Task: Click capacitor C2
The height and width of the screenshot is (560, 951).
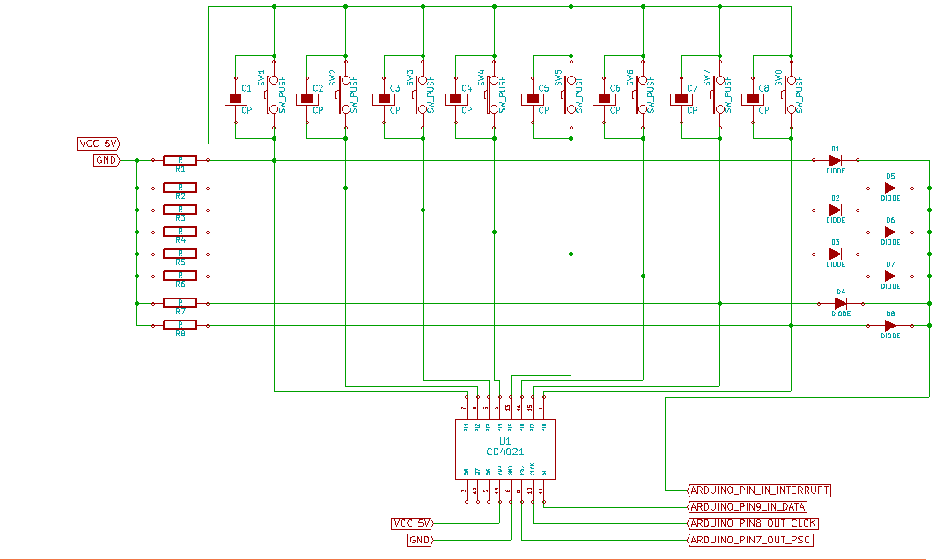Action: 307,99
